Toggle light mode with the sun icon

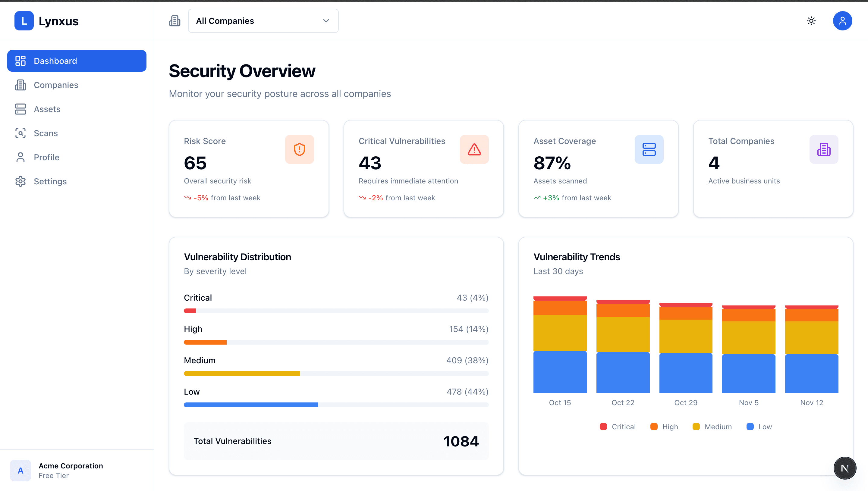click(x=811, y=20)
